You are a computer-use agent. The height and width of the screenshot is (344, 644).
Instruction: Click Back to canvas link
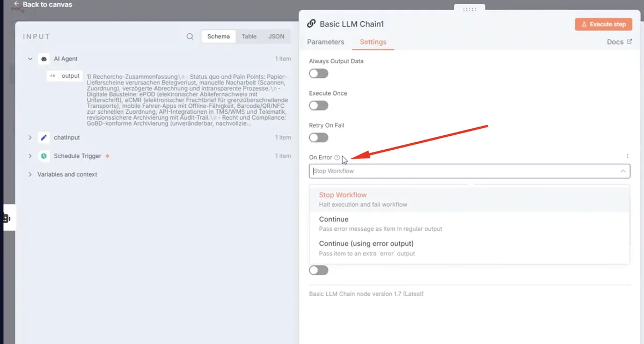click(x=47, y=4)
